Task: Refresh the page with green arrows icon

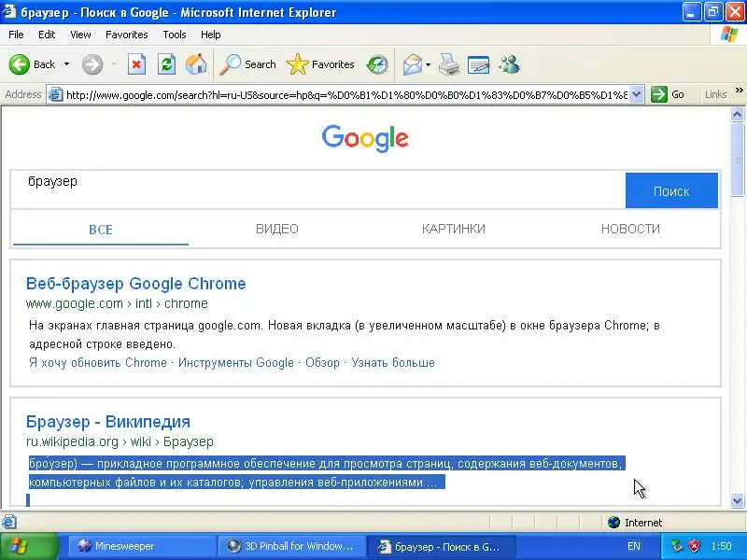Action: (x=167, y=64)
